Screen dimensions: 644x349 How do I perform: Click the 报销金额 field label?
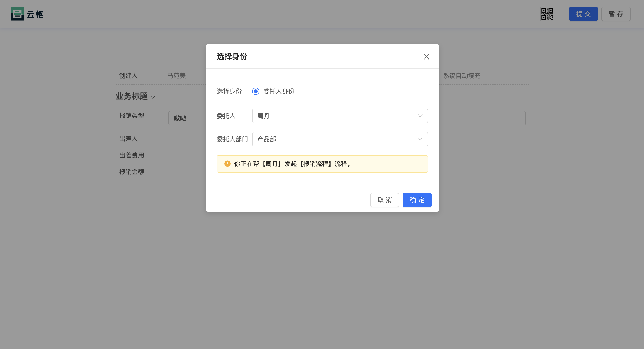[x=131, y=172]
